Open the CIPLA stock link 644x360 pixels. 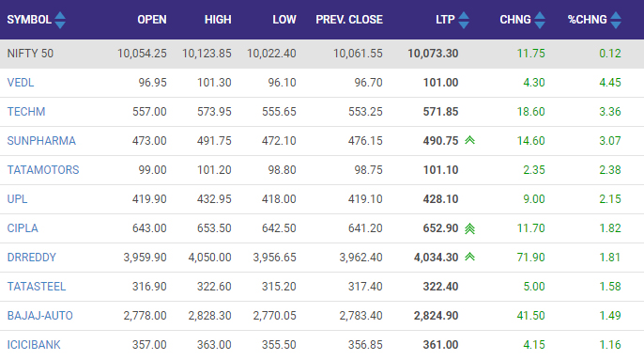[x=23, y=228]
